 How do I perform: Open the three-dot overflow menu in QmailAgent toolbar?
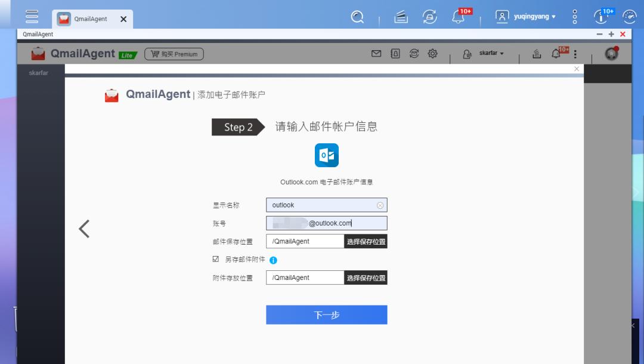point(575,53)
